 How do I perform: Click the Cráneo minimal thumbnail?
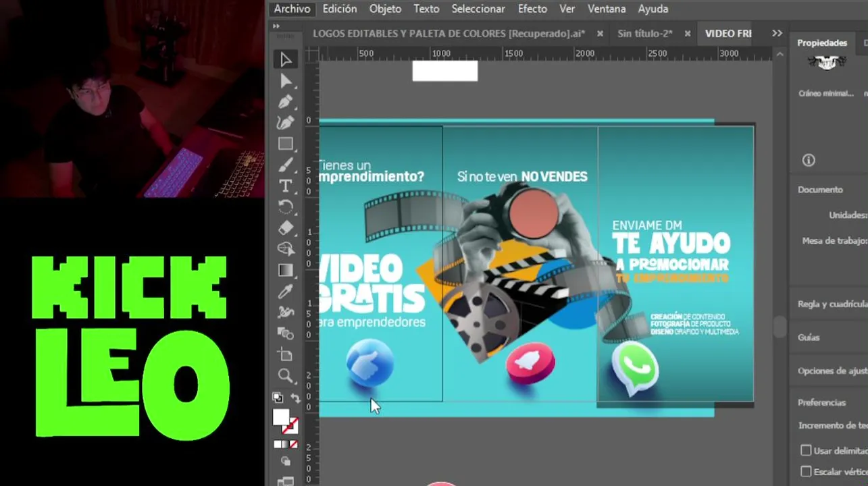(x=827, y=63)
